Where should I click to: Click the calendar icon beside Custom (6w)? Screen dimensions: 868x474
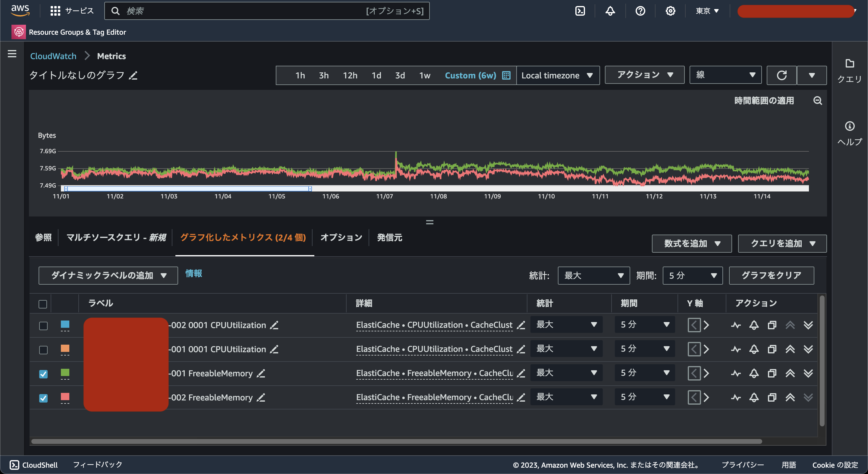[x=506, y=75]
